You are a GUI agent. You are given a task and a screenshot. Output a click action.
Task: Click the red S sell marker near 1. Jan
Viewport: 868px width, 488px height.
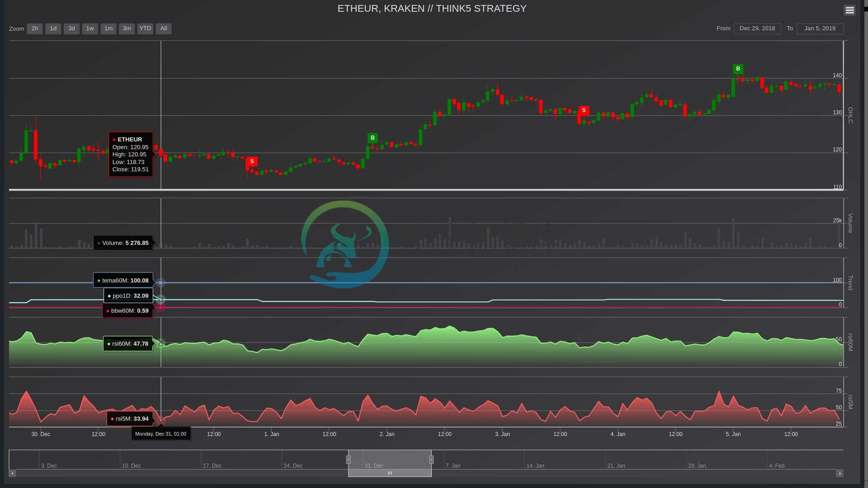click(x=252, y=161)
